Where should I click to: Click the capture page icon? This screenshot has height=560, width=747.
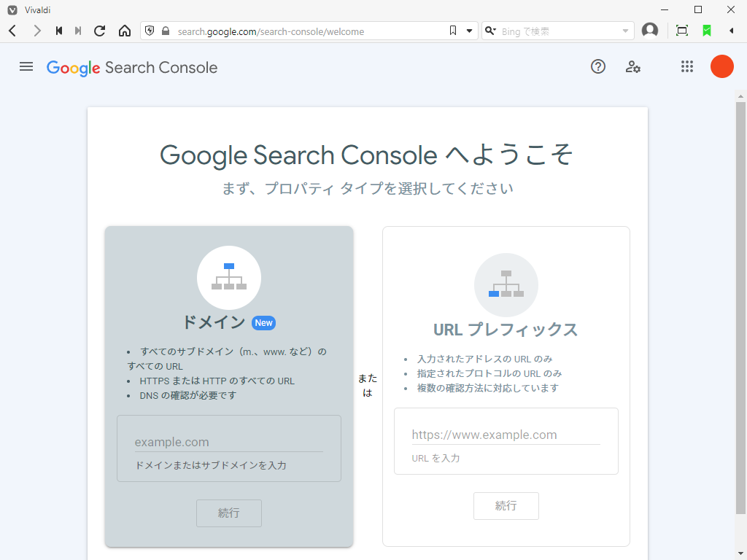(x=682, y=31)
